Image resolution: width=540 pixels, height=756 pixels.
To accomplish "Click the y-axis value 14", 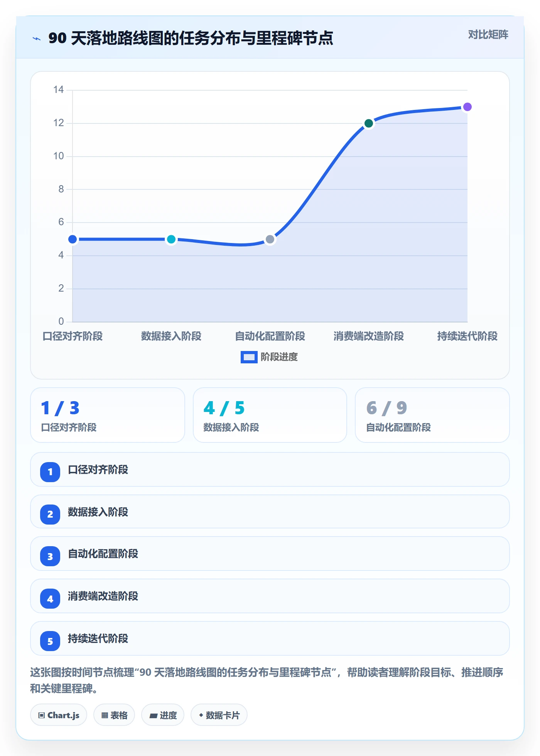I will pos(59,90).
